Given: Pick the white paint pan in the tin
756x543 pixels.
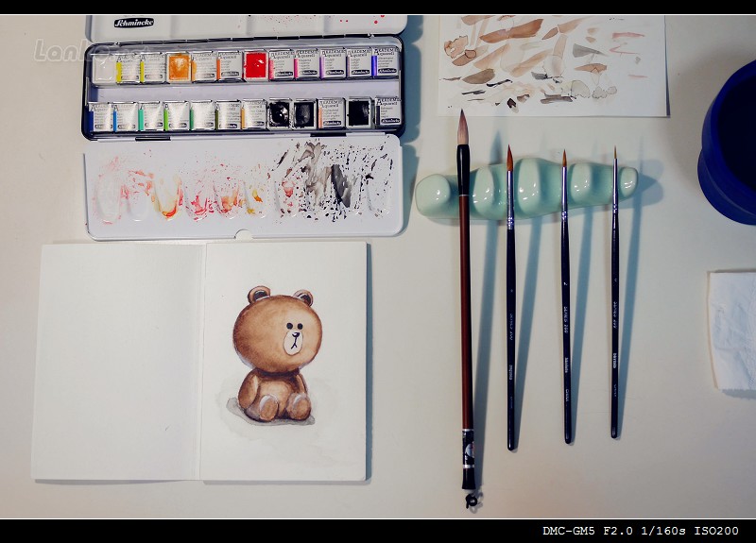Looking at the screenshot, I should point(104,68).
